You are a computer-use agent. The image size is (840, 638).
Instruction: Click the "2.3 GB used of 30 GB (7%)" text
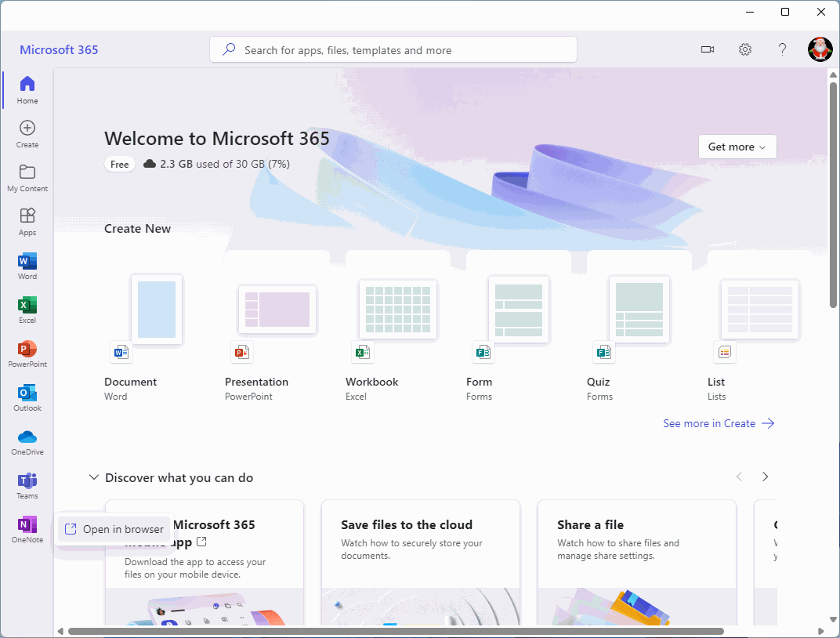tap(225, 164)
